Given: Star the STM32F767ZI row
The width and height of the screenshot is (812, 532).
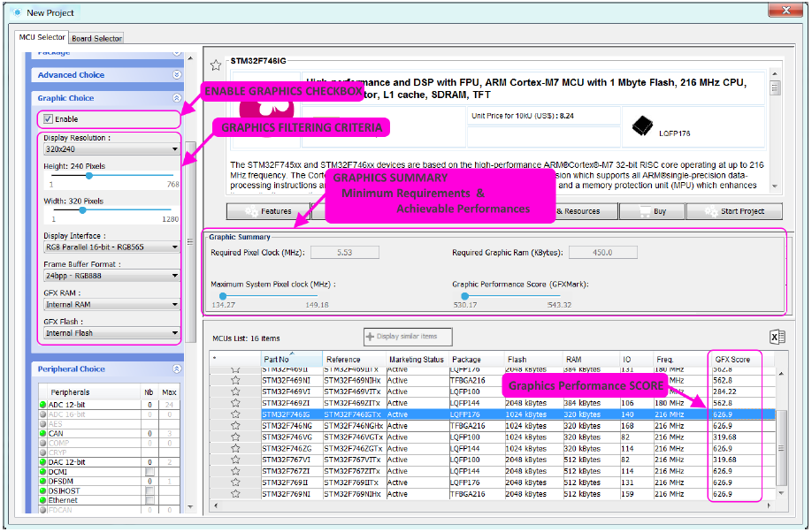Looking at the screenshot, I should tap(235, 471).
